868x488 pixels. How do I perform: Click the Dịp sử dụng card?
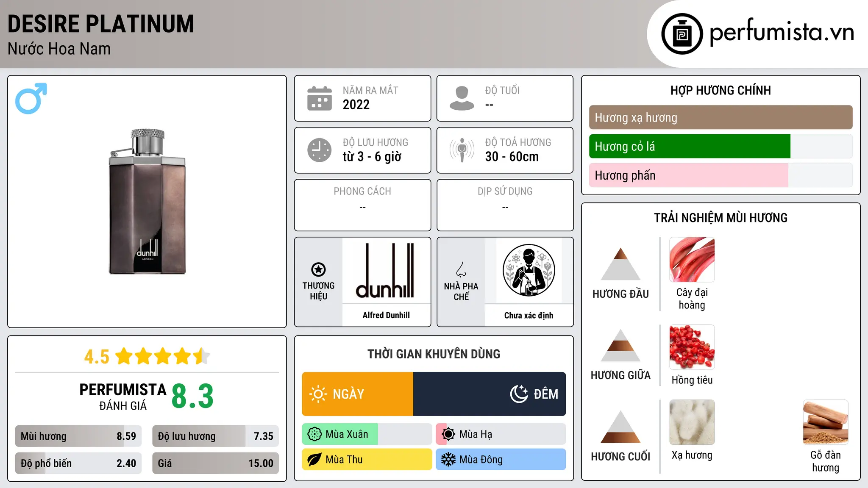505,205
